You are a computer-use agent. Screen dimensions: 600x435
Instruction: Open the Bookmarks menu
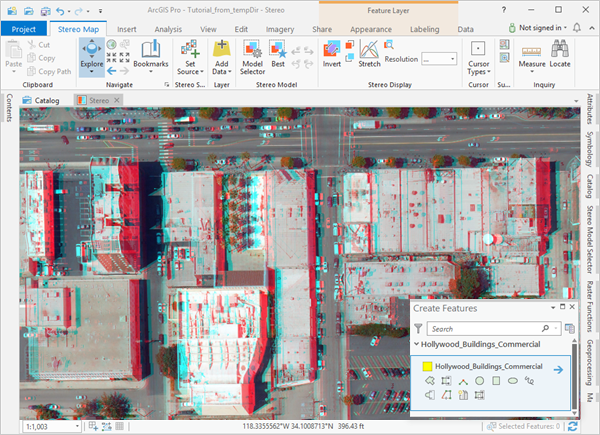(151, 57)
